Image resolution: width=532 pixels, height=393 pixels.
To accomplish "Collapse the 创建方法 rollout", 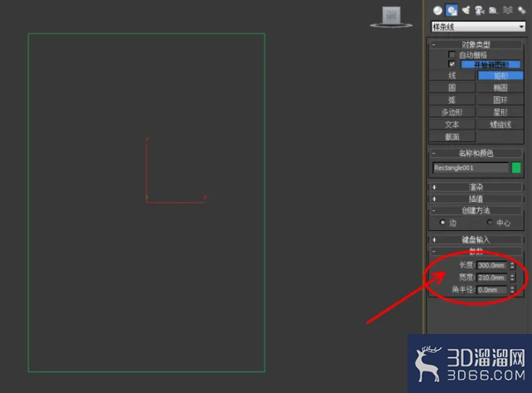I will pos(476,210).
